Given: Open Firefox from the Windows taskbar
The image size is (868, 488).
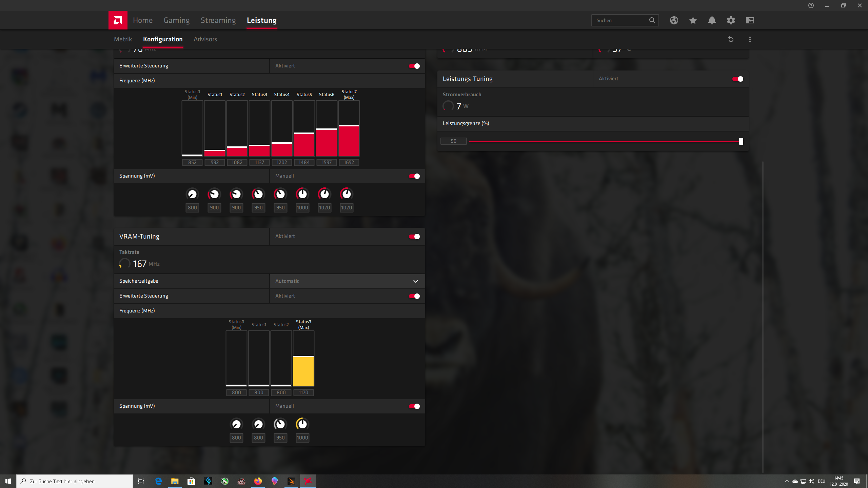Looking at the screenshot, I should (258, 481).
